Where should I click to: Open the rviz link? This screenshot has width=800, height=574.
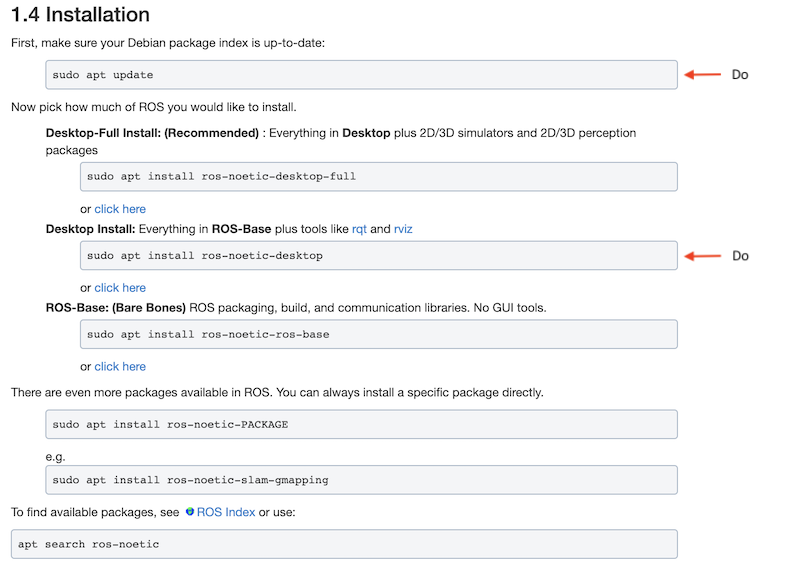pos(403,229)
